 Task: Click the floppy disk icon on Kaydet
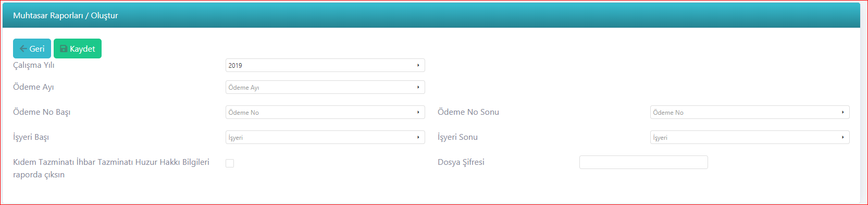(x=64, y=49)
